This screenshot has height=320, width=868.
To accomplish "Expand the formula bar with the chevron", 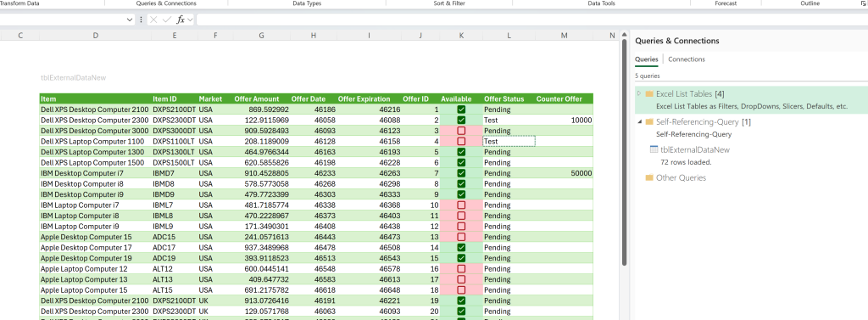I will click(191, 20).
